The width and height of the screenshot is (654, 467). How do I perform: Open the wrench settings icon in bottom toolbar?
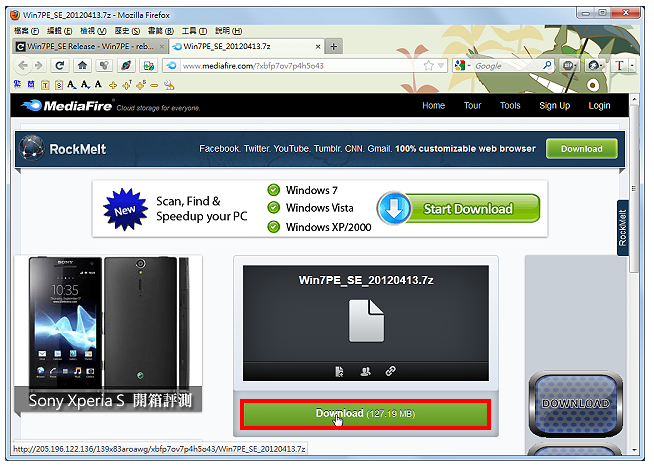(169, 85)
